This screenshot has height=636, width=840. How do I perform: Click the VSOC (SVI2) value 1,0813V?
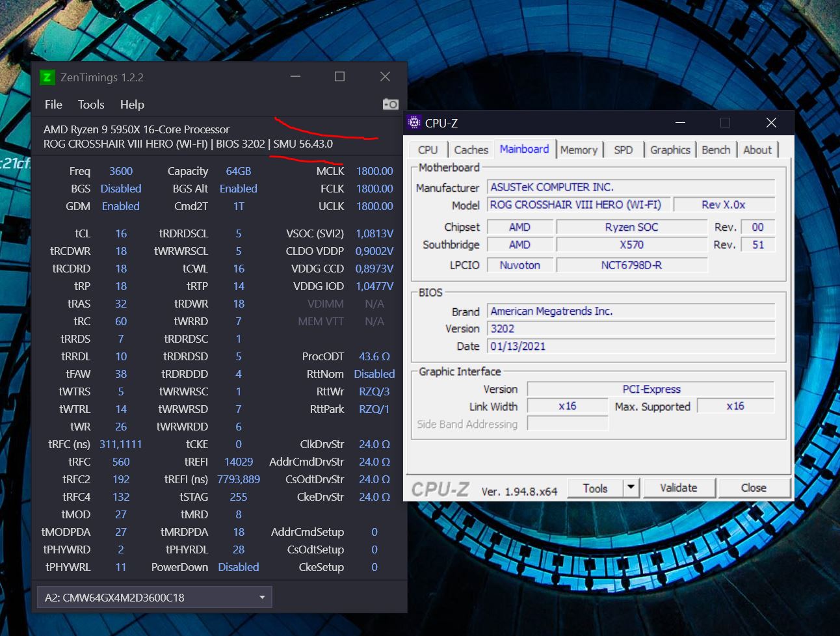coord(374,233)
